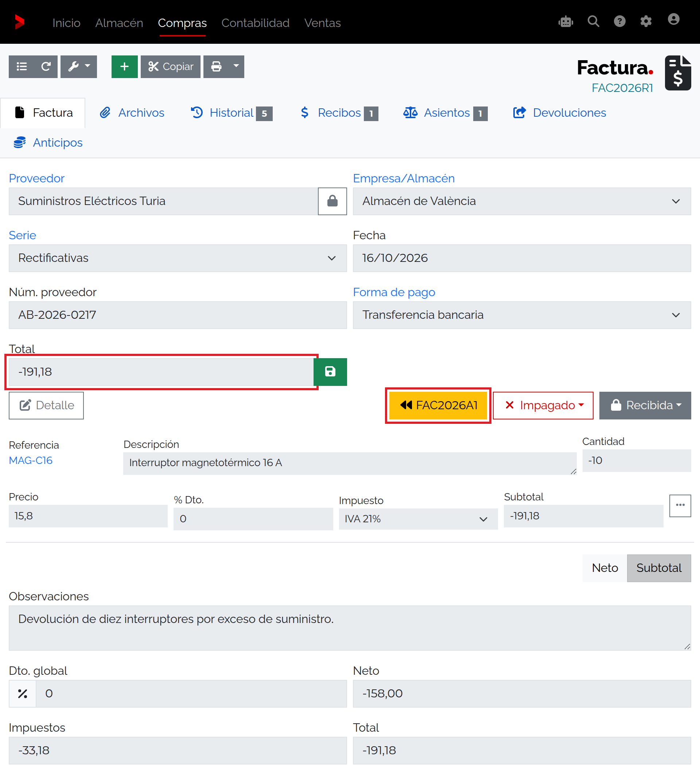Switch to the Historial tab
The image size is (700, 782).
pos(232,113)
